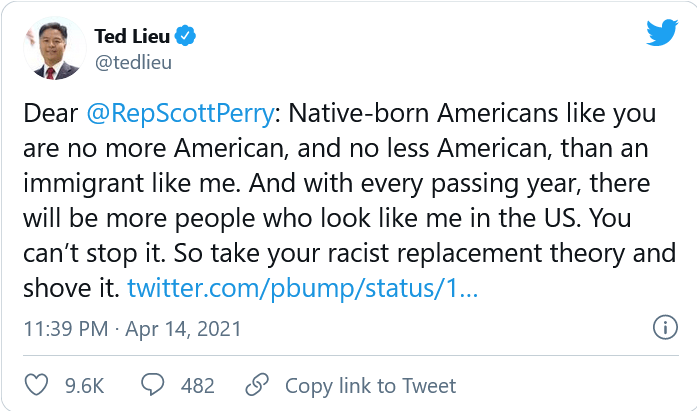The image size is (697, 411).
Task: Open the @tedlieu handle link
Action: click(134, 63)
